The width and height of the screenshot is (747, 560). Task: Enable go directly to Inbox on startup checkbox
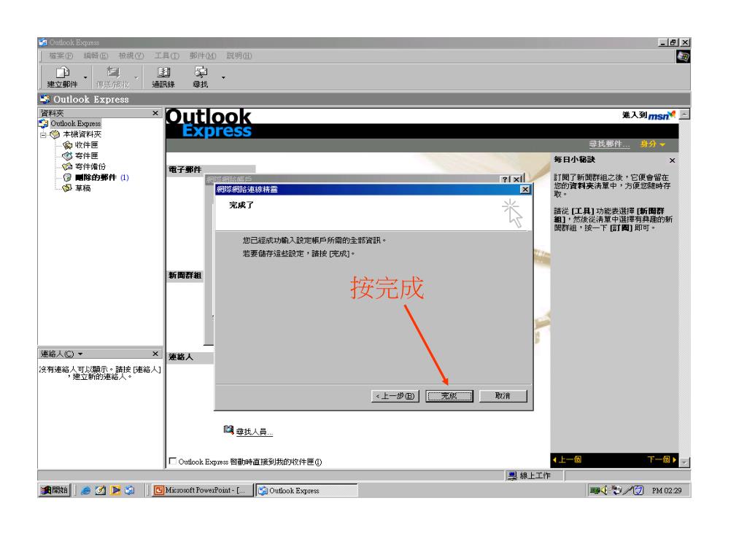coord(173,461)
